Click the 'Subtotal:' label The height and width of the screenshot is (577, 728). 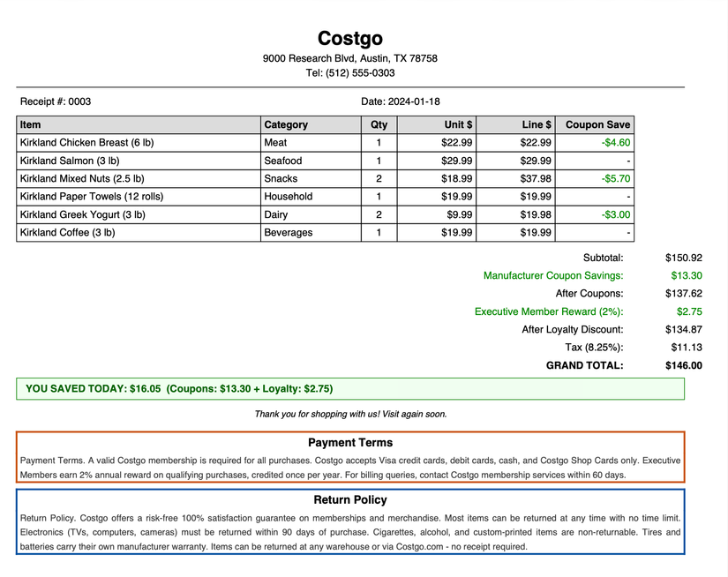[603, 258]
